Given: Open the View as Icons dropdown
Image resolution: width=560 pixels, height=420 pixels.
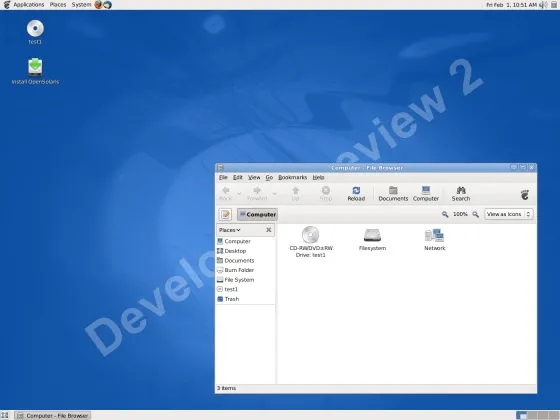Looking at the screenshot, I should pyautogui.click(x=509, y=214).
